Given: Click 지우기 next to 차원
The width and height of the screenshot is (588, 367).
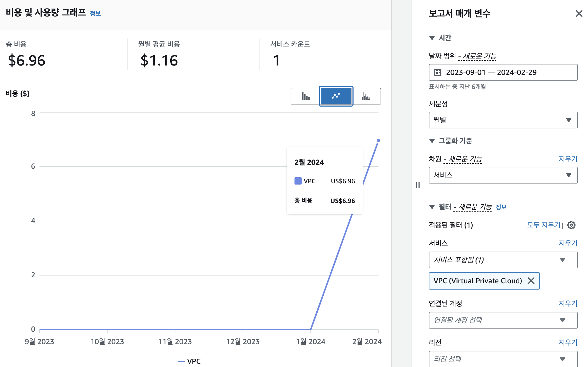Looking at the screenshot, I should [568, 159].
